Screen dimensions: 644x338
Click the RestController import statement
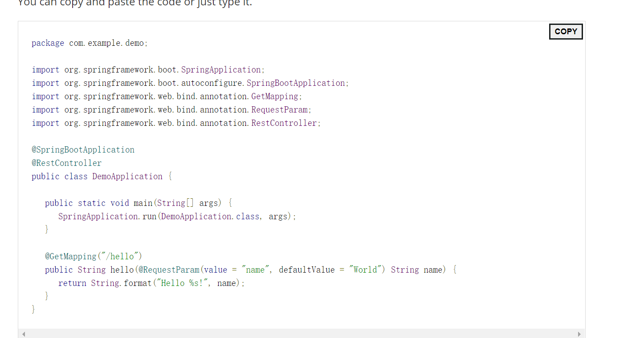(175, 123)
